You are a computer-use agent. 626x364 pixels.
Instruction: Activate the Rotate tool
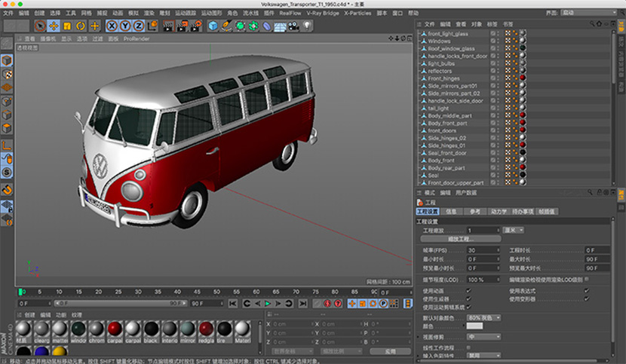point(81,26)
